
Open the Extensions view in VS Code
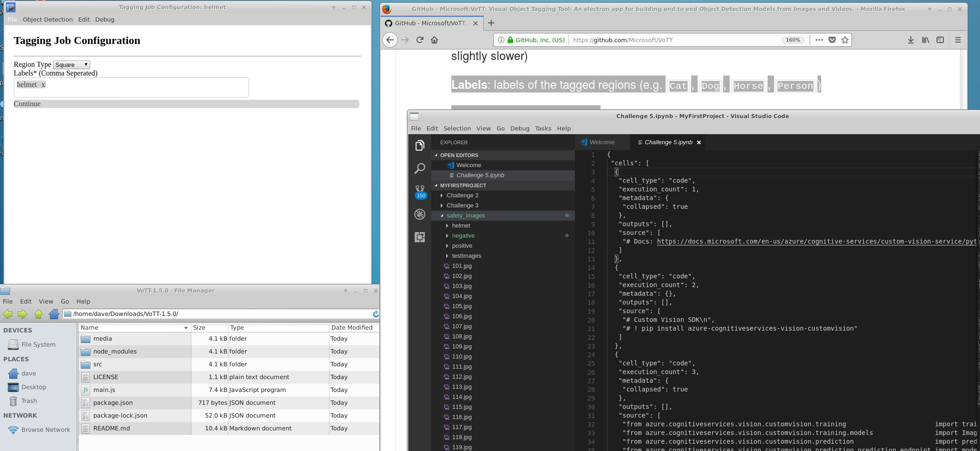(x=420, y=237)
